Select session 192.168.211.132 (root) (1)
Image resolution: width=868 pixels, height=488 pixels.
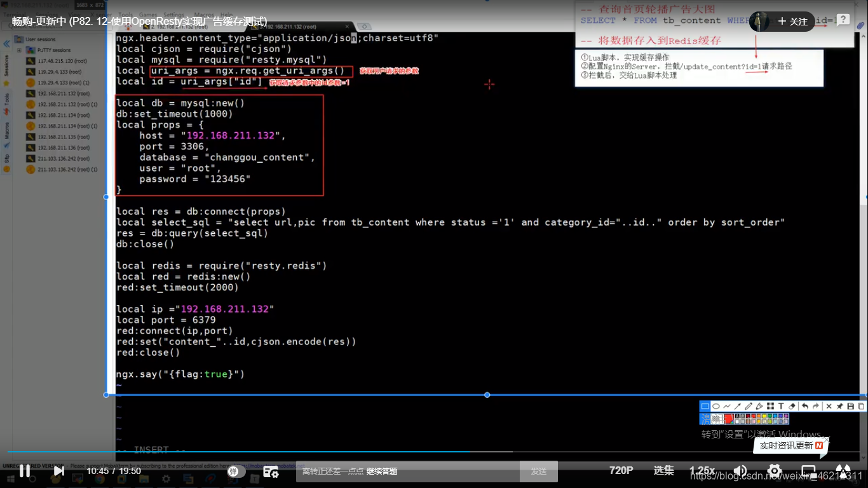pyautogui.click(x=67, y=104)
